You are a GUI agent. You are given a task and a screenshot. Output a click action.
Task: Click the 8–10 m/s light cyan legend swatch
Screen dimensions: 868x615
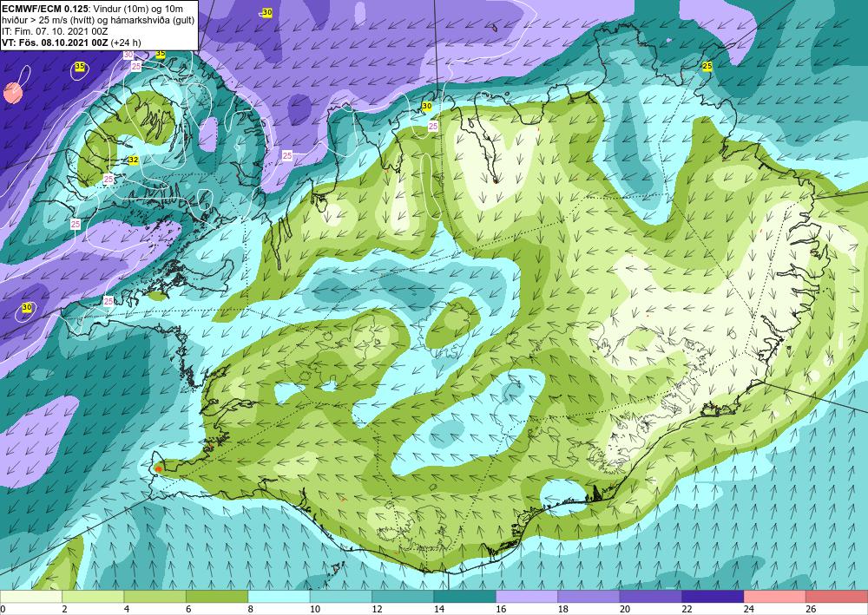pyautogui.click(x=279, y=597)
